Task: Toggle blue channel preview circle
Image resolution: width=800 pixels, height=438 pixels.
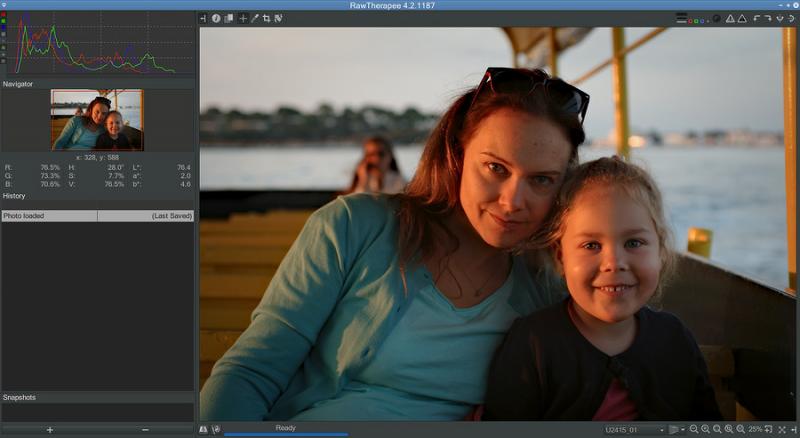Action: coord(703,21)
